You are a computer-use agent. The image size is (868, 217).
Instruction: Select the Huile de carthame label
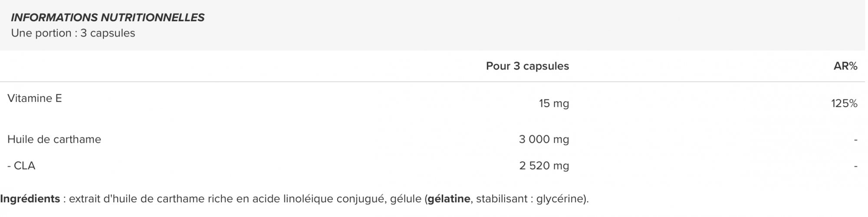pos(54,139)
